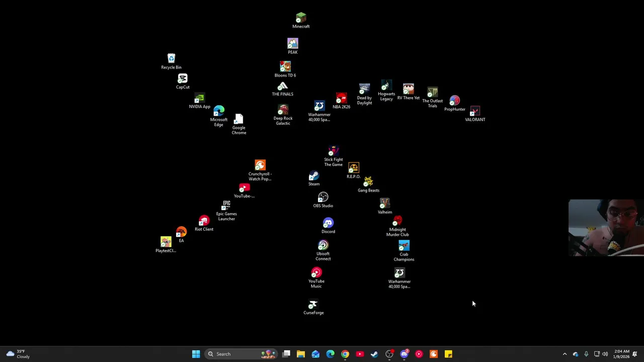Select the Recycle Bin on the desktop
Image resolution: width=644 pixels, height=362 pixels.
(x=172, y=61)
